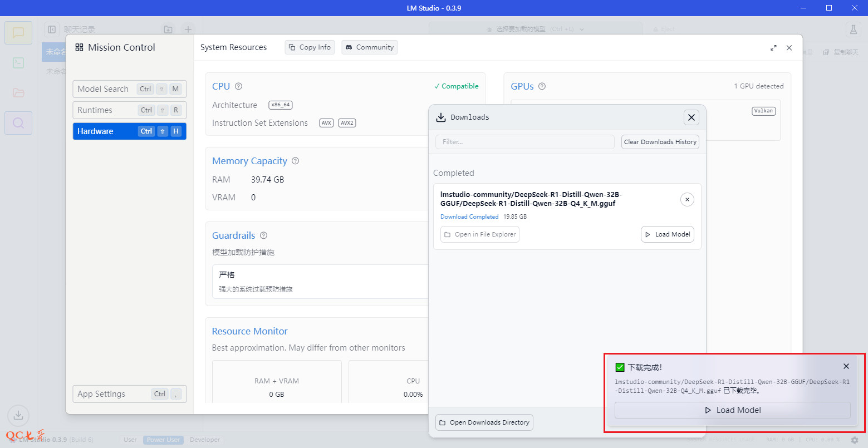Expand Mission Control to full screen
This screenshot has height=448, width=868.
coord(773,48)
